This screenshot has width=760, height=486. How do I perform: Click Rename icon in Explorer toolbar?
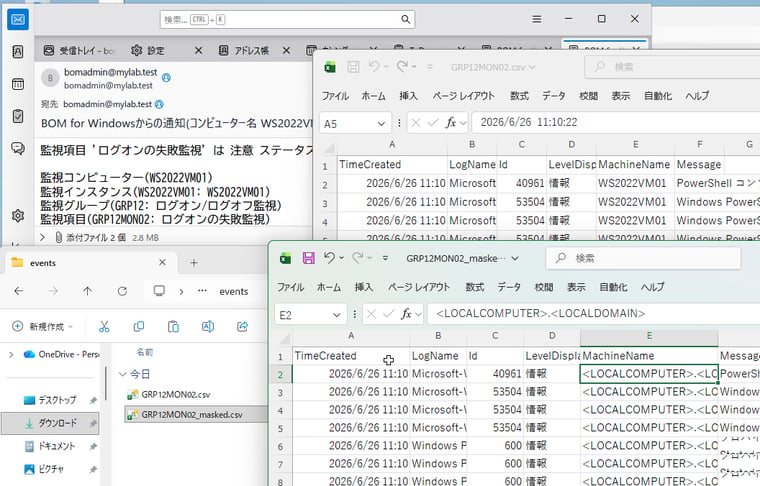coord(208,327)
